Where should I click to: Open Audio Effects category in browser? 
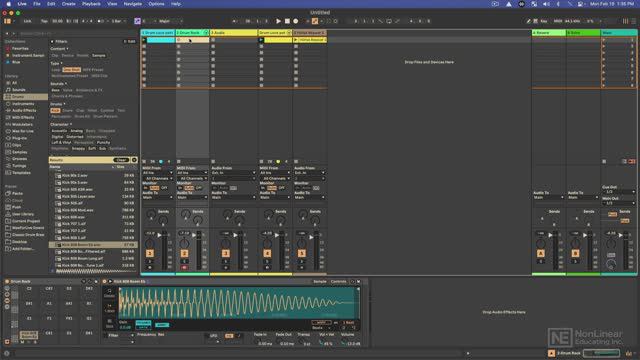pos(24,111)
